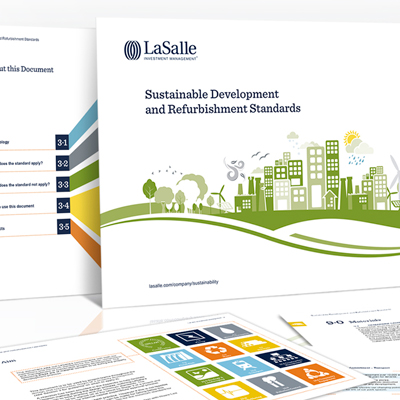
Task: Open the lasalle.com/company/sustainability link
Action: (184, 284)
